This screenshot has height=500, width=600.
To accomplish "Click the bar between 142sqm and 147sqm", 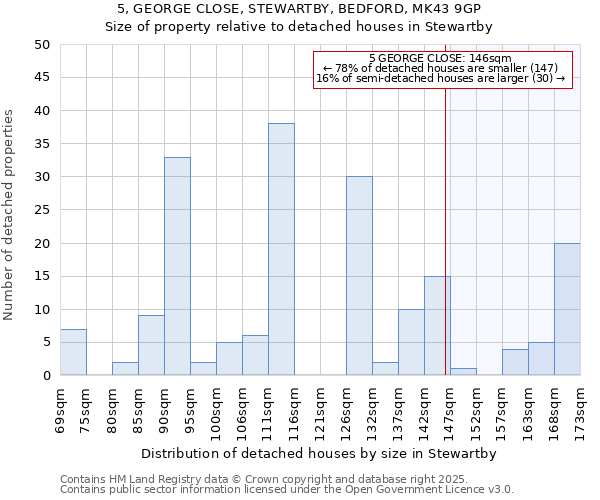I will [x=437, y=326].
